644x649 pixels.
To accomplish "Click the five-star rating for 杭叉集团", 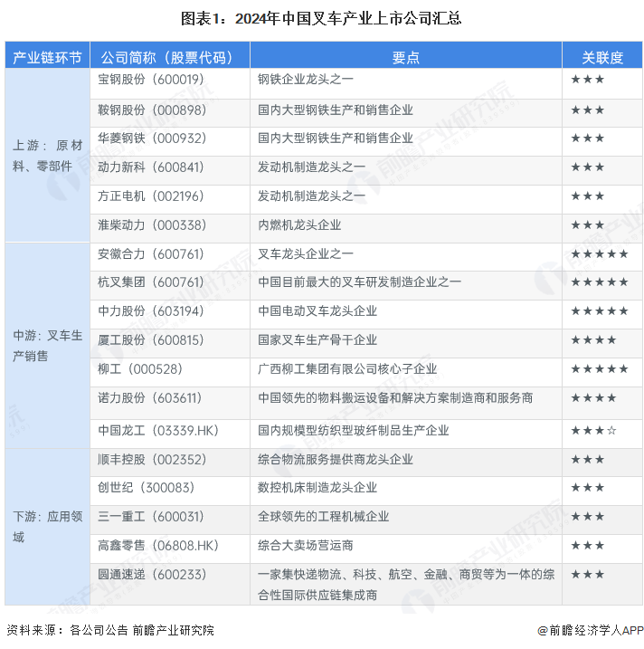I will 600,282.
